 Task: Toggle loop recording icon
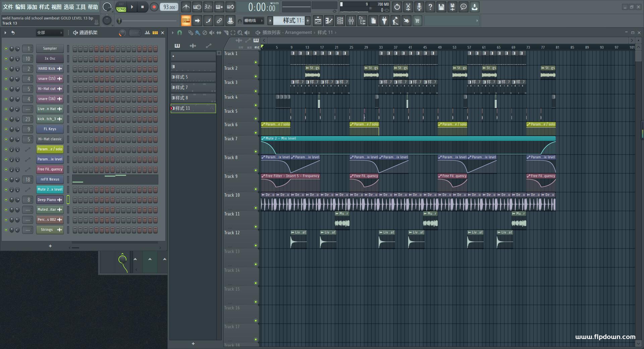(230, 7)
